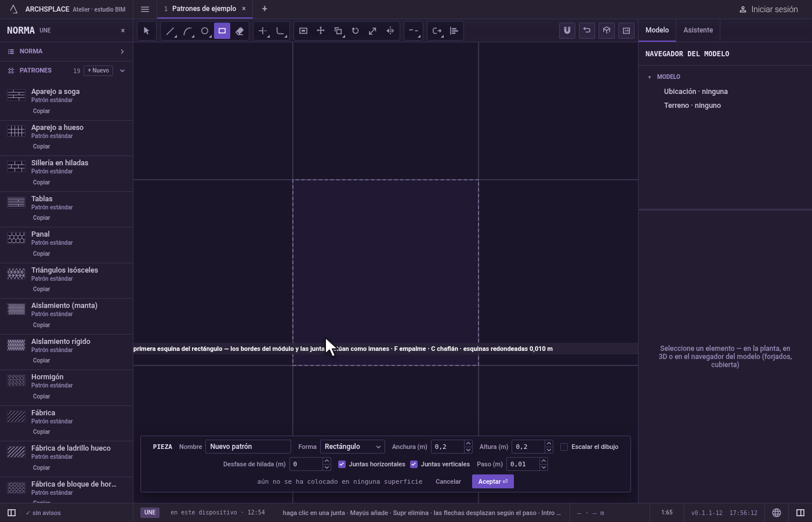This screenshot has height=522, width=812.
Task: Click the offset frame tool icon
Action: tap(303, 31)
